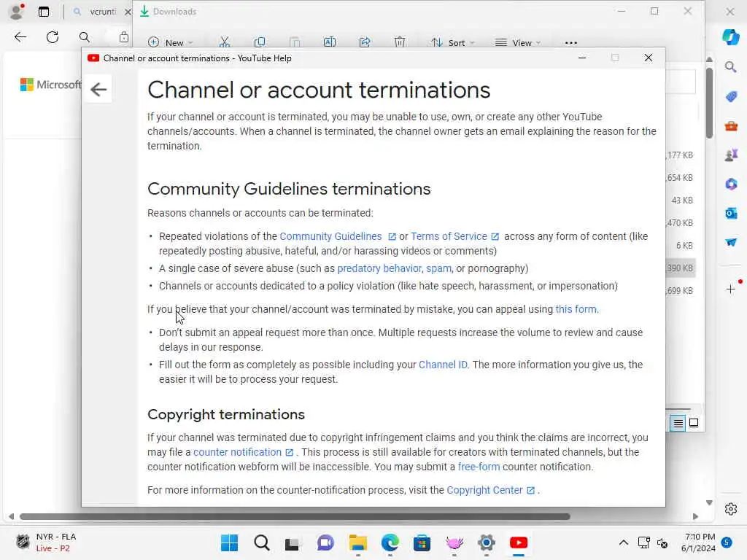747x560 pixels.
Task: Click the Edge address bar search icon
Action: tap(85, 37)
